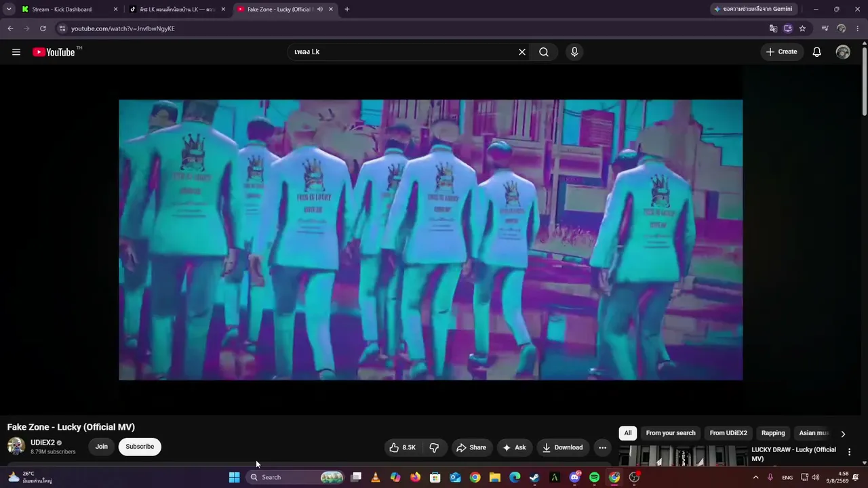
Task: Open the UDiEX2 channel avatar
Action: point(16,446)
